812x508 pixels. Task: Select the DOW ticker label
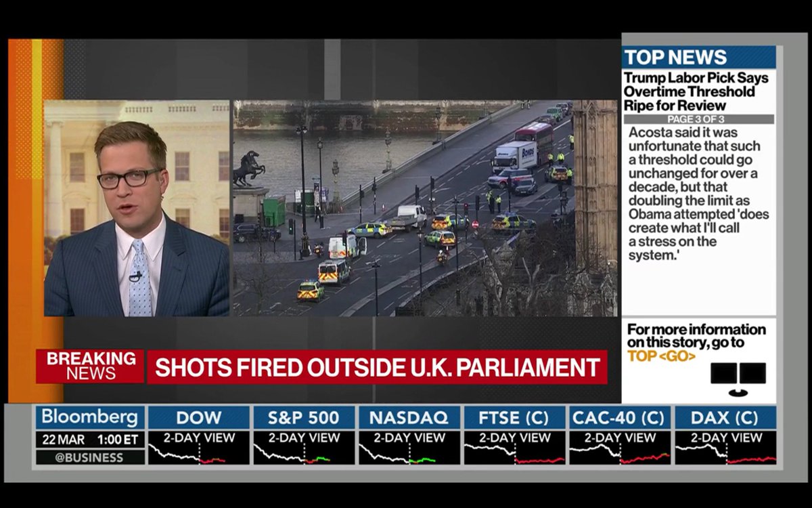(x=199, y=417)
